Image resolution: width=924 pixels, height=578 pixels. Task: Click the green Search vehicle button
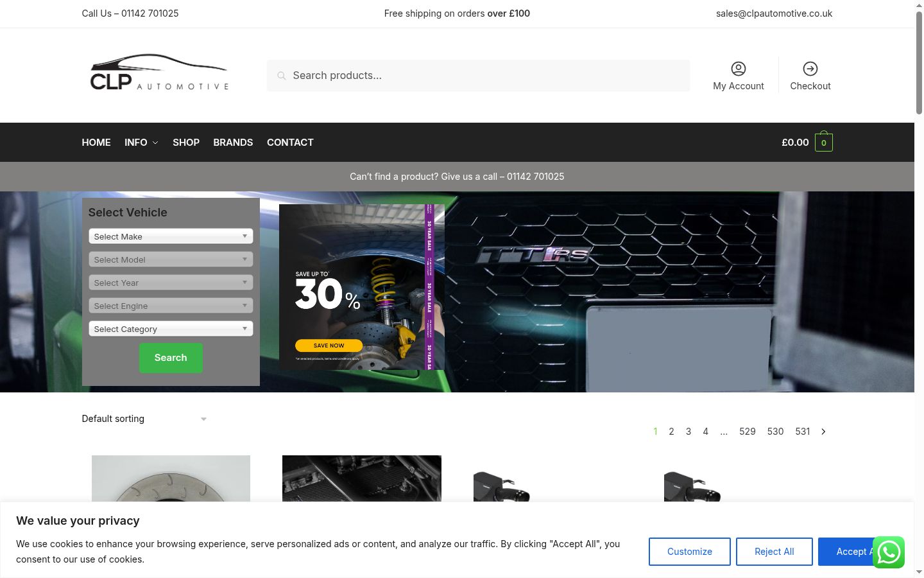[x=171, y=358]
